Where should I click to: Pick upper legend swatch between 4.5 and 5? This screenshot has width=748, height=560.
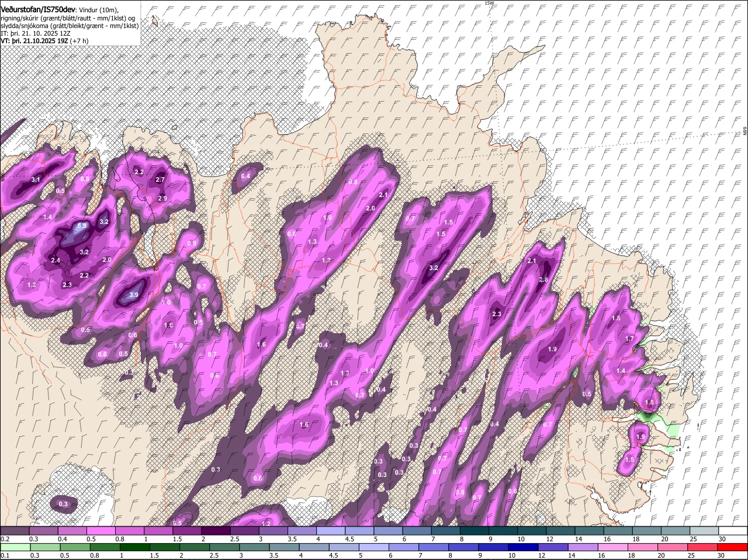pos(359,530)
